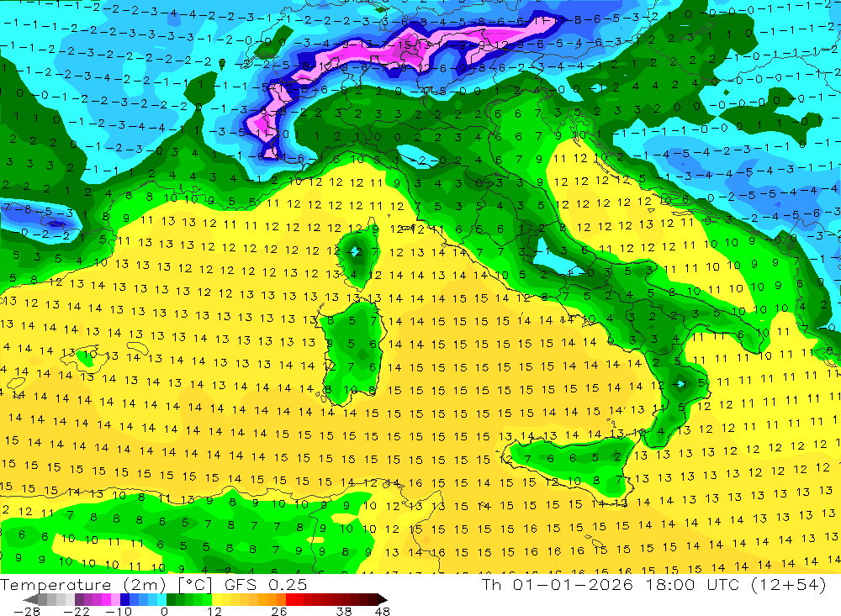This screenshot has width=841, height=616.
Task: Select the dark blue swatch above -10
Action: click(x=125, y=599)
